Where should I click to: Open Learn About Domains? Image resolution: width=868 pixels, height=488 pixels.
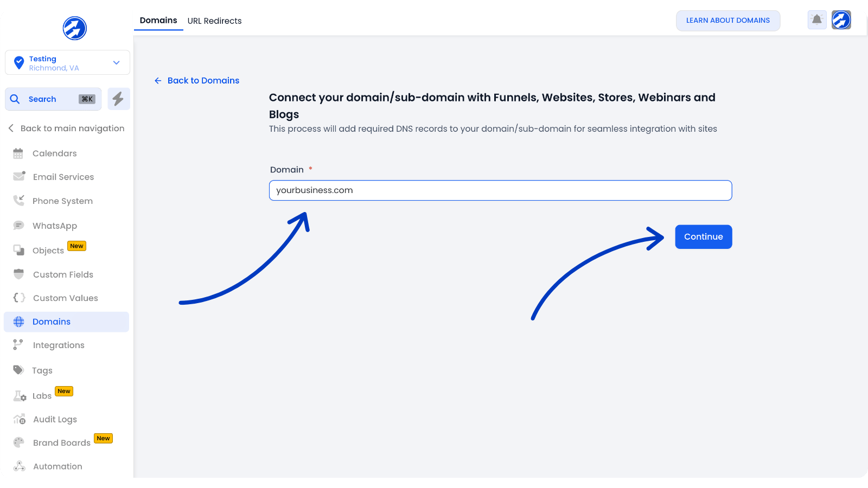pyautogui.click(x=728, y=20)
